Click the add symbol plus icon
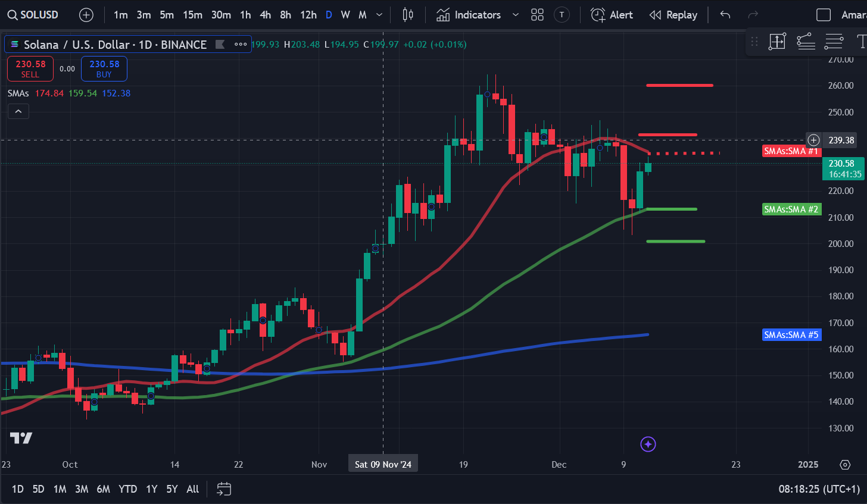867x504 pixels. [86, 15]
